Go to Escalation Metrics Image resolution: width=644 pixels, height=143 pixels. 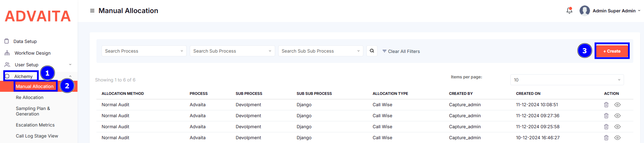pyautogui.click(x=35, y=125)
